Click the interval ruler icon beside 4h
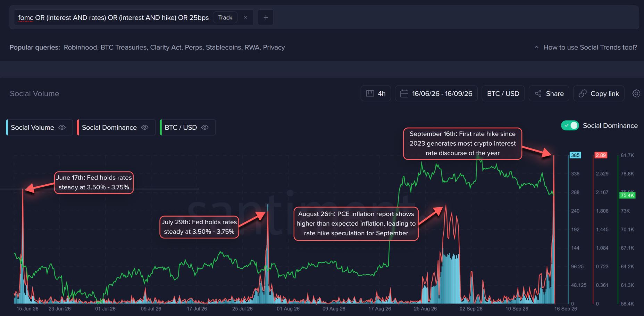Image resolution: width=644 pixels, height=316 pixels. [370, 94]
